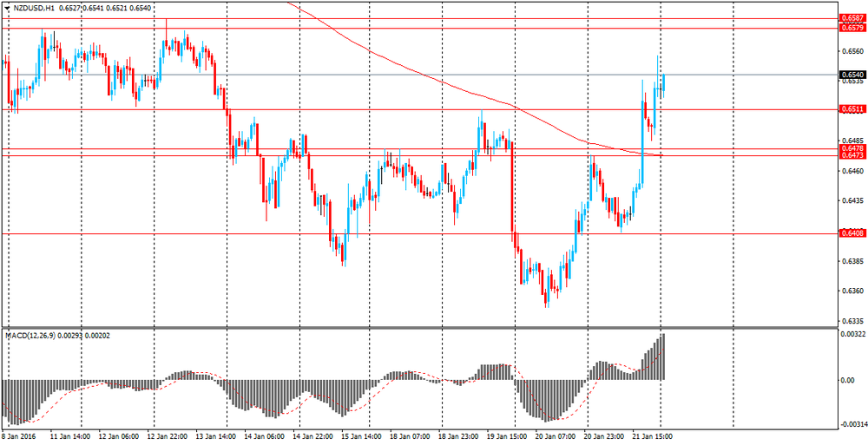The width and height of the screenshot is (868, 445).
Task: Click the 20 Jan 07:00 time marker
Action: tap(556, 436)
